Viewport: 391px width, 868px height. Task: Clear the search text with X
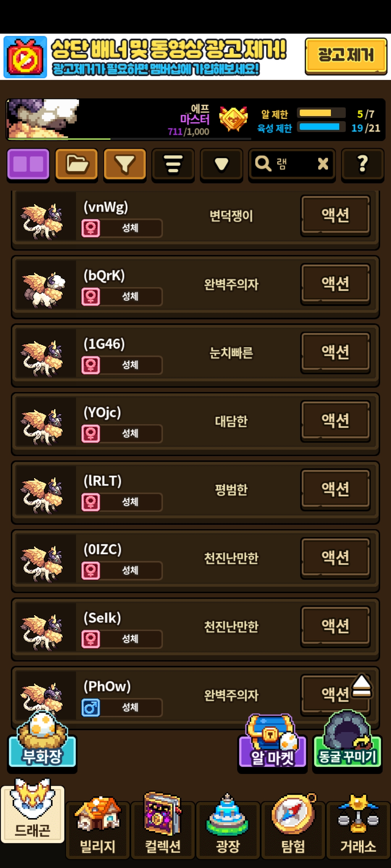(323, 164)
